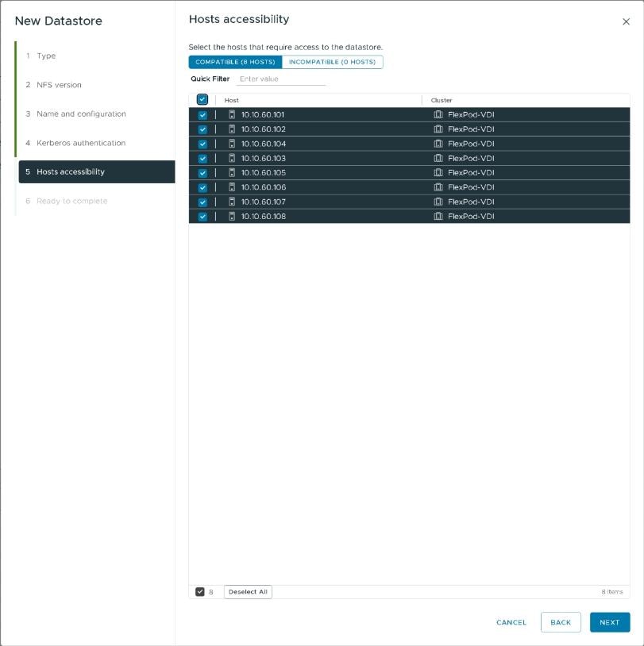
Task: Click the host icon for 10.10.60.103
Action: (232, 158)
